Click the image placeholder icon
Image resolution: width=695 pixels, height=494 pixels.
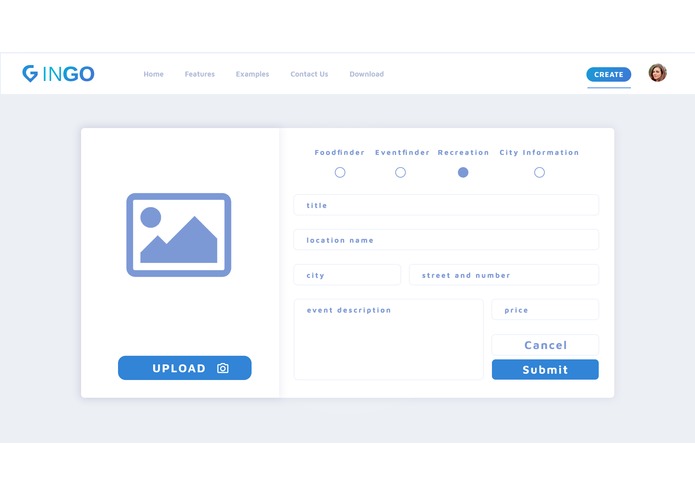[x=179, y=235]
